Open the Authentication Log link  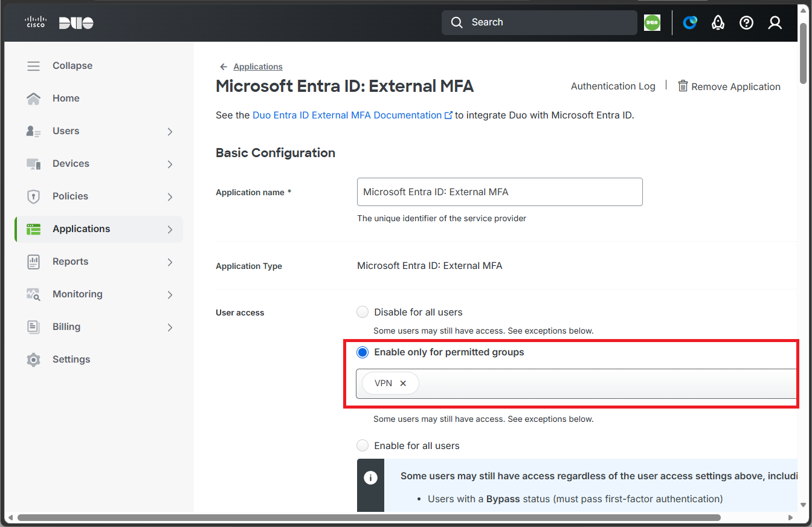click(x=613, y=86)
